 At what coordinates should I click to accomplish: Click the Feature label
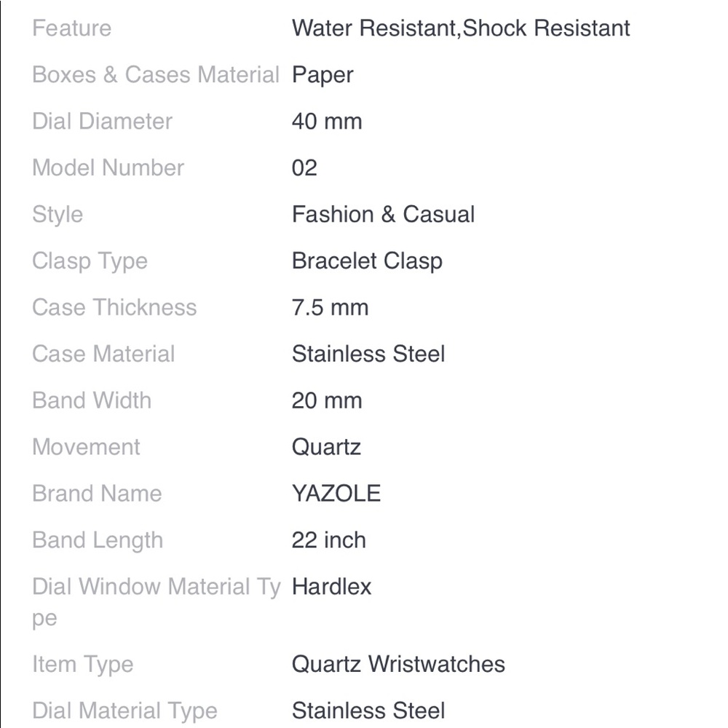(x=71, y=28)
